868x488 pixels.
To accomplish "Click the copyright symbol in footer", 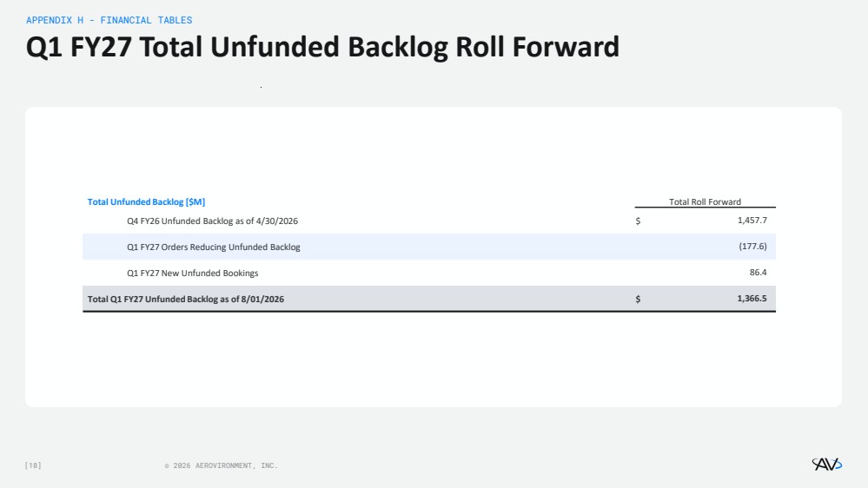I will click(x=167, y=466).
